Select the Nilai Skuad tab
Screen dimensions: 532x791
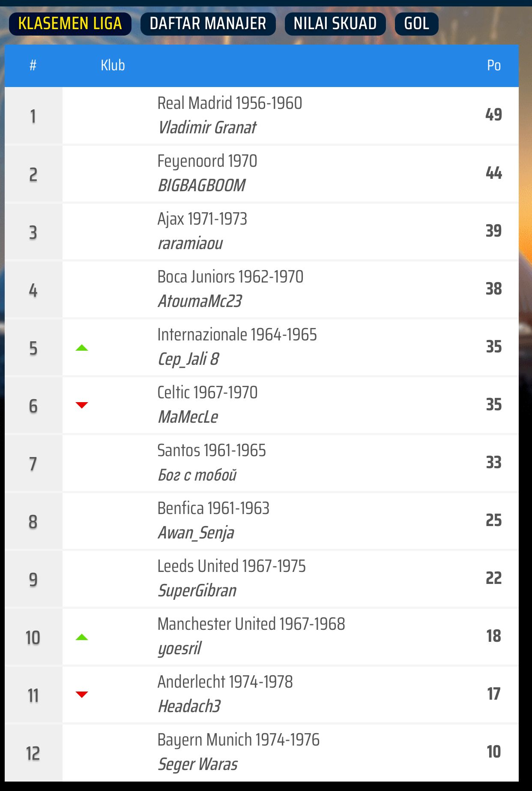pos(335,24)
